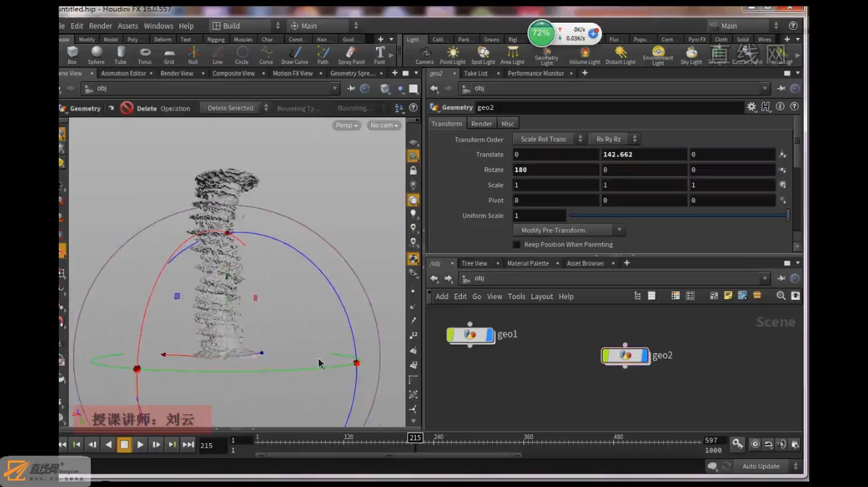Select the Line shelf tool
Viewport: 868px width, 487px height.
(x=218, y=55)
